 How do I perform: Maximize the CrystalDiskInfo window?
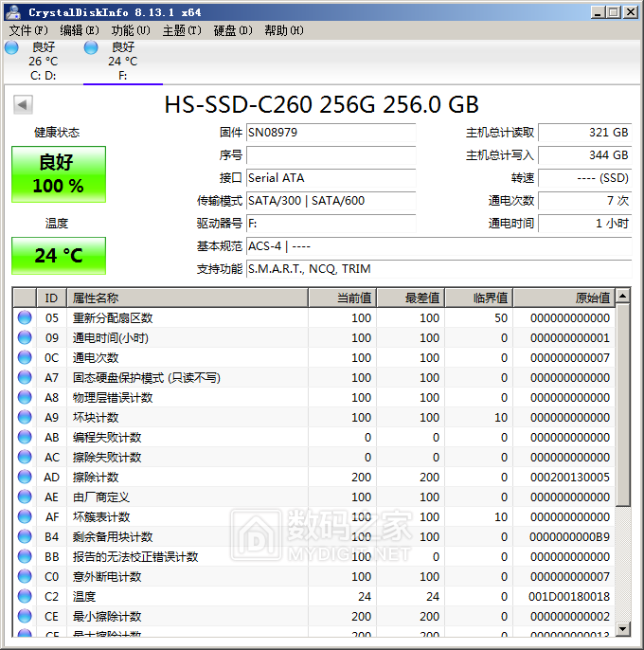point(614,12)
